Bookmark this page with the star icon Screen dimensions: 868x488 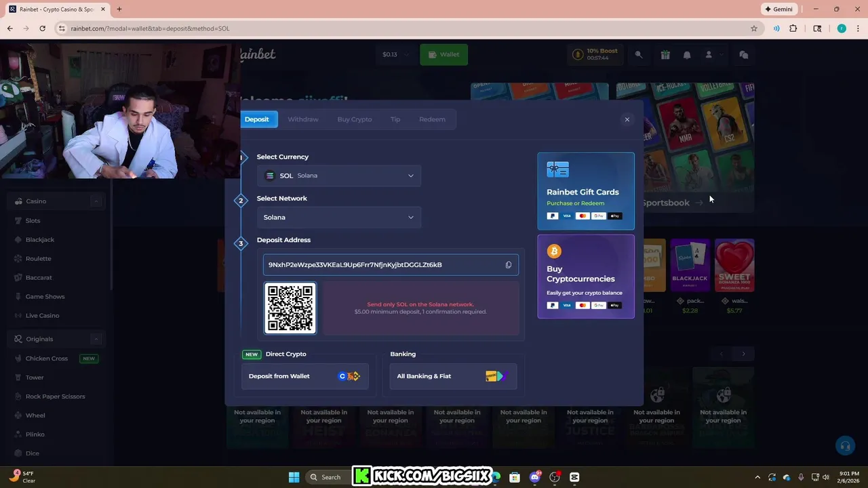pos(754,28)
